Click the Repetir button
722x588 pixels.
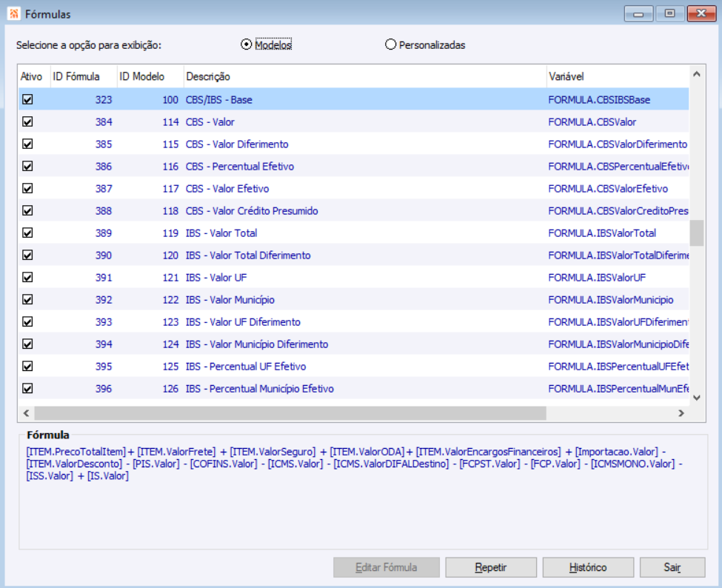[x=491, y=567]
